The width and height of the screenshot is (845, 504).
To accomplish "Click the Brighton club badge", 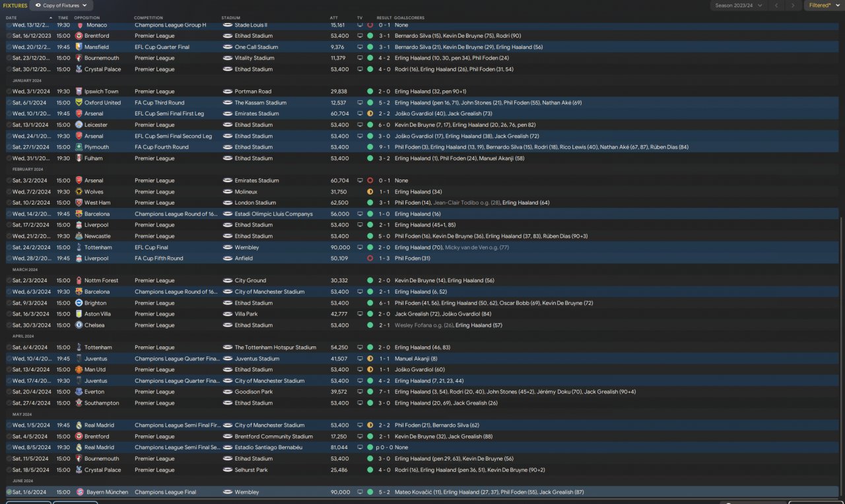I will coord(79,303).
